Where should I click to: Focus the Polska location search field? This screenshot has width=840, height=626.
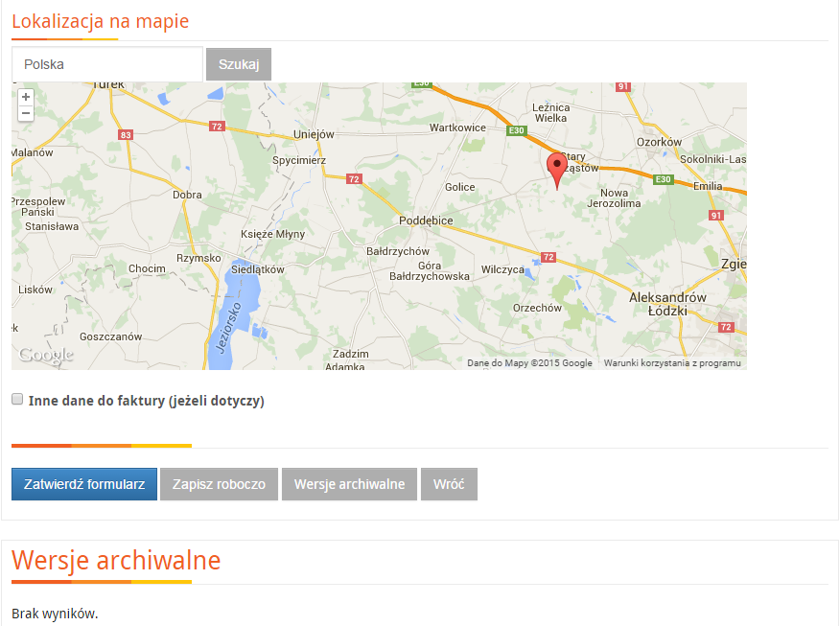pos(107,64)
